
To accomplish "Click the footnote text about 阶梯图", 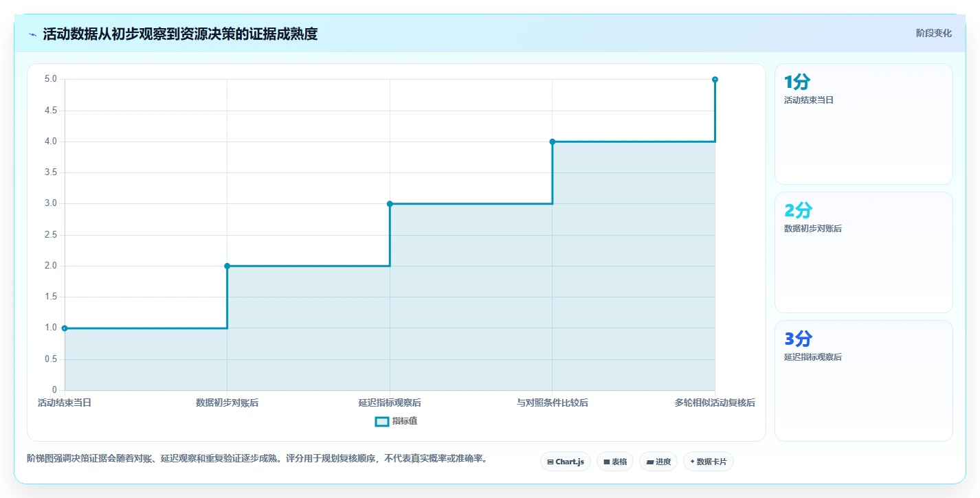I will (257, 458).
